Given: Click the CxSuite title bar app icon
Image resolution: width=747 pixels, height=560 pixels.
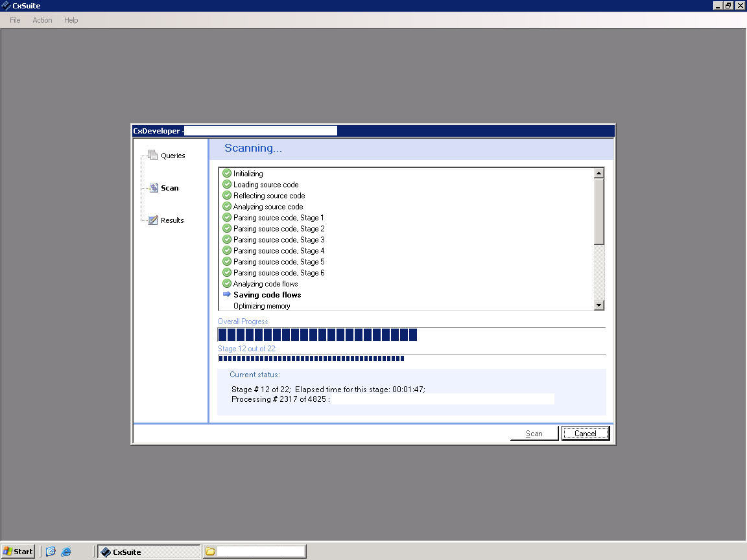Looking at the screenshot, I should pos(6,6).
